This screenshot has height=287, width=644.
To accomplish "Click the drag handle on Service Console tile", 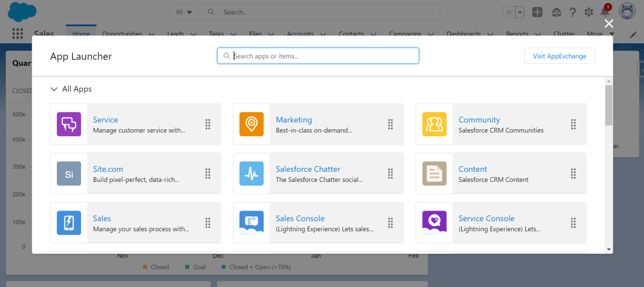I will point(573,223).
